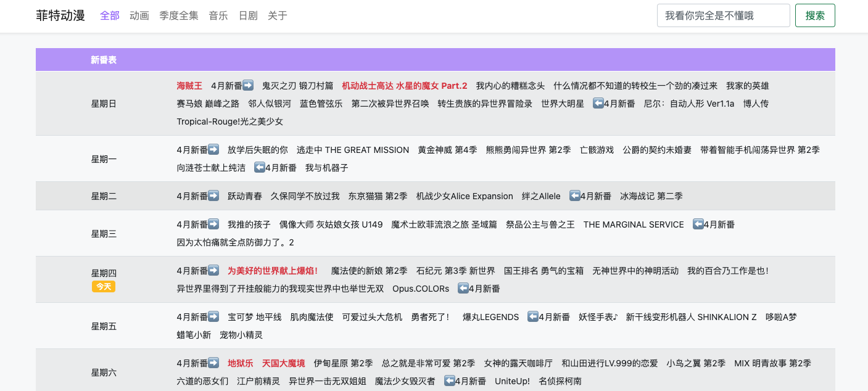Click the 菲特动漫 site logo
Screen dimensions: 868x391
60,15
